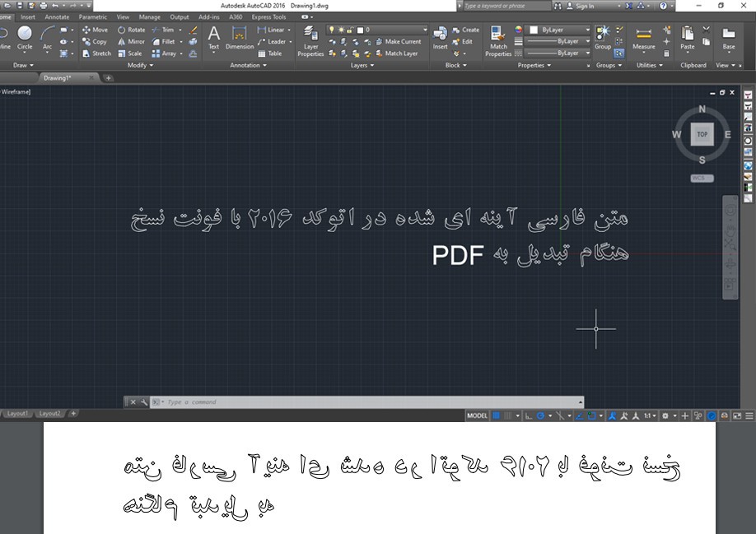Screen dimensions: 756x534
Task: Open the Express Tools ribbon tab
Action: pos(268,16)
